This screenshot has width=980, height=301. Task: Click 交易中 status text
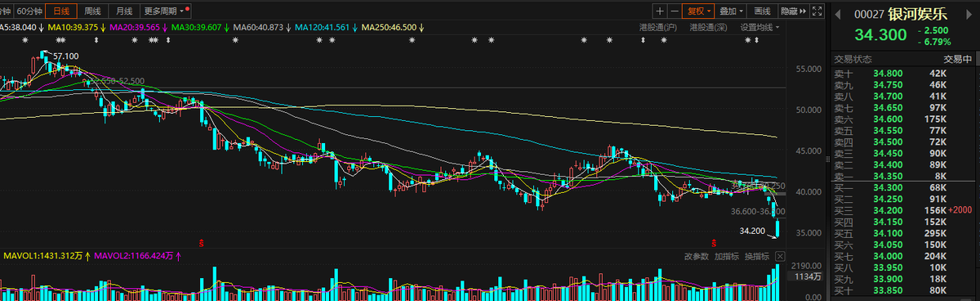pos(957,59)
